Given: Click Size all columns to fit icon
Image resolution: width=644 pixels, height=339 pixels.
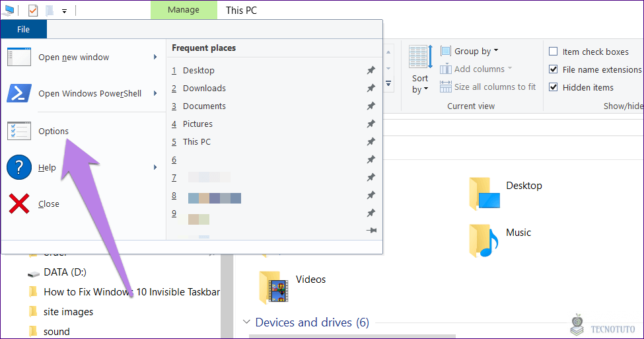Looking at the screenshot, I should (x=446, y=87).
